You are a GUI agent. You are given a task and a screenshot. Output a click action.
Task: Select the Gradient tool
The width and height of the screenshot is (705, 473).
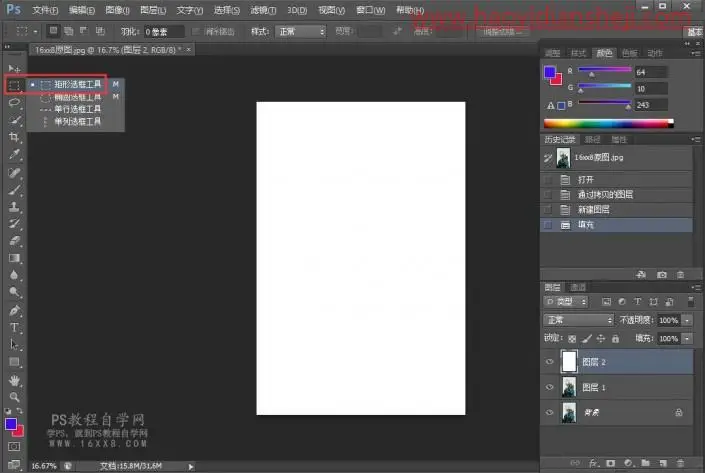[14, 258]
